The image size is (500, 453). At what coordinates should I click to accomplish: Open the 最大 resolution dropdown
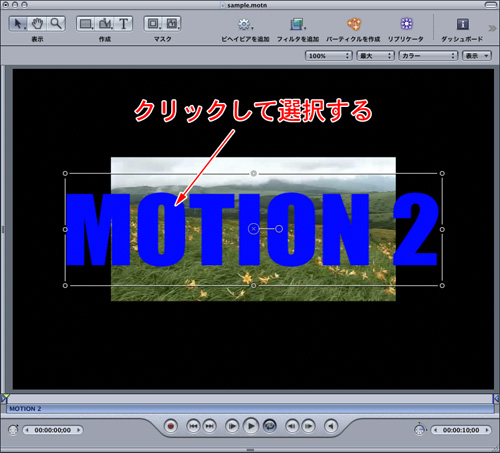pyautogui.click(x=375, y=56)
